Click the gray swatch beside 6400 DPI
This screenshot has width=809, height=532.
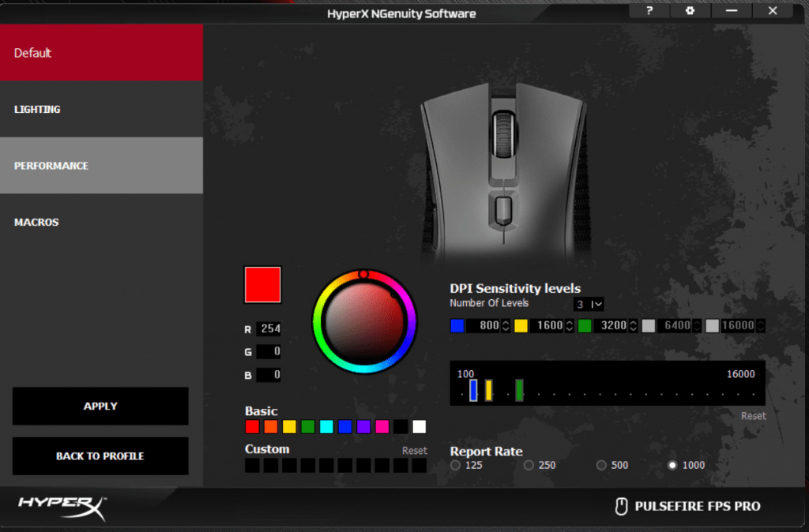(x=649, y=326)
